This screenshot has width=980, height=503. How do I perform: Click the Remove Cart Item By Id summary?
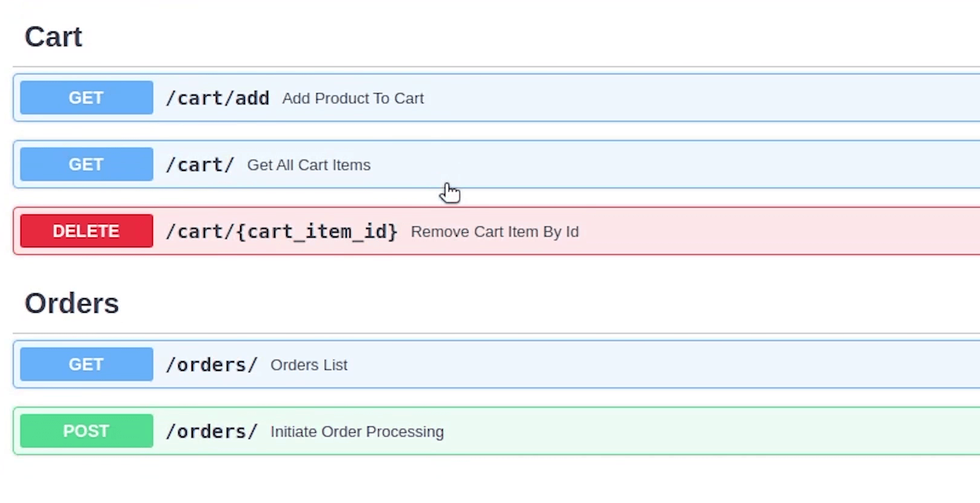pos(494,232)
